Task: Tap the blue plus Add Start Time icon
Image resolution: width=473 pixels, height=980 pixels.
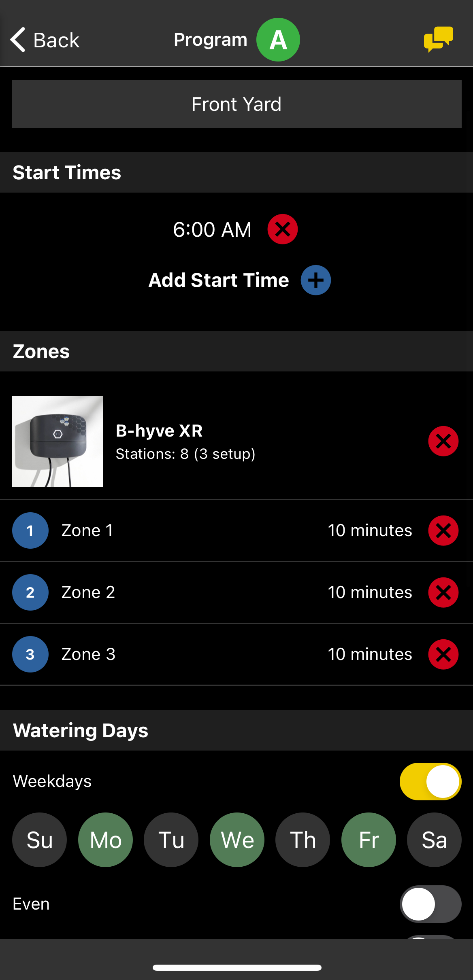Action: [x=316, y=280]
